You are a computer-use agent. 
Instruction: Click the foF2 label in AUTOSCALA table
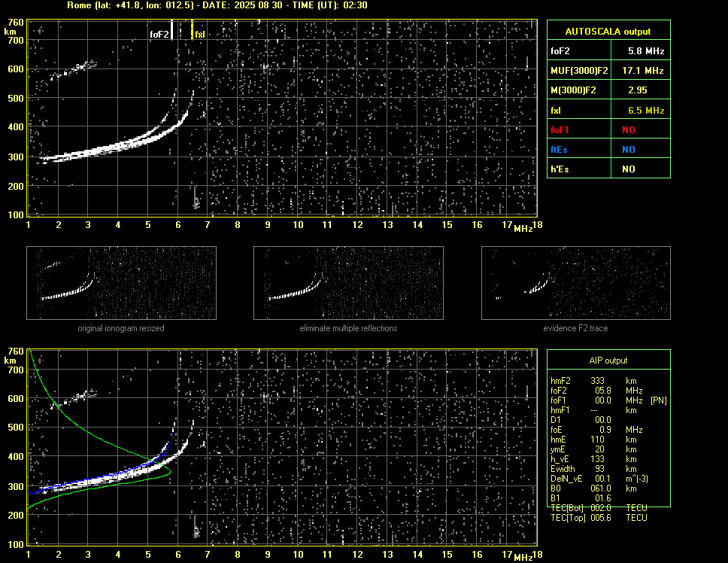pos(560,51)
